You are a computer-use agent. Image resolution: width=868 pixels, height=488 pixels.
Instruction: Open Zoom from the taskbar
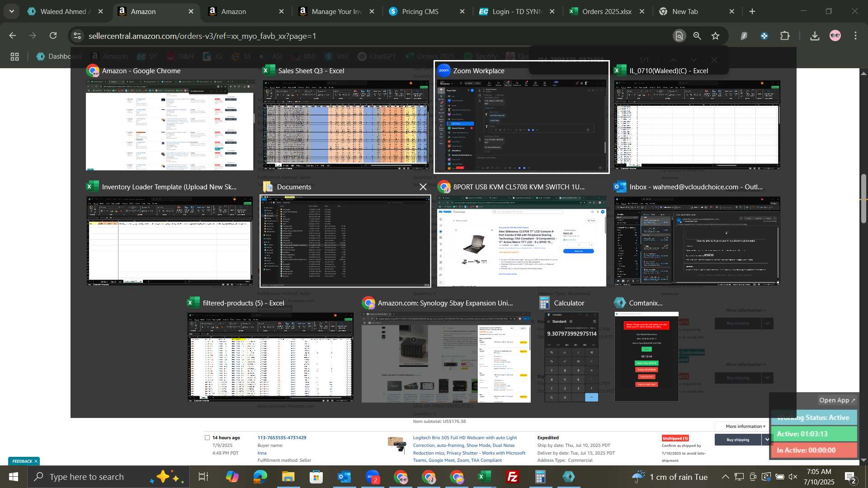[372, 477]
